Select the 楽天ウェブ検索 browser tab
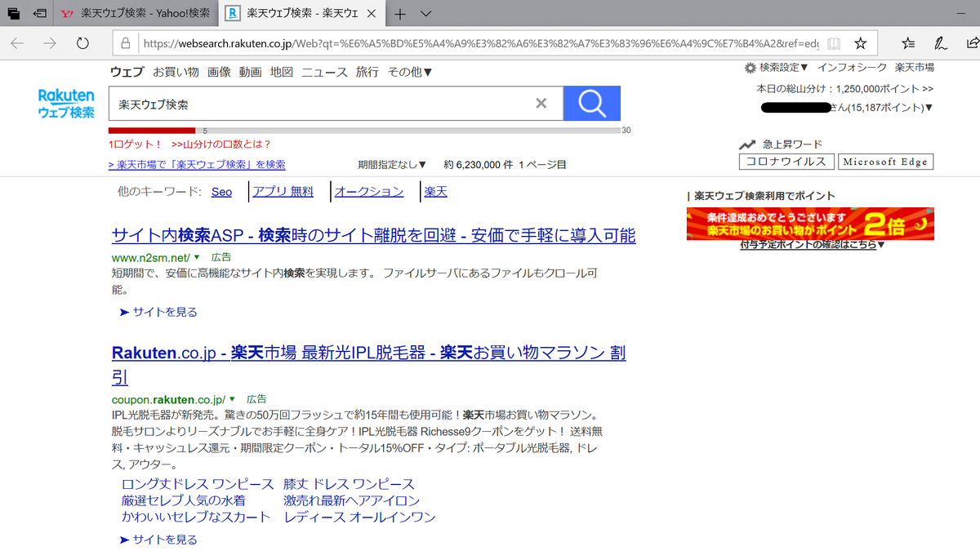The height and width of the screenshot is (551, 980). click(x=303, y=14)
